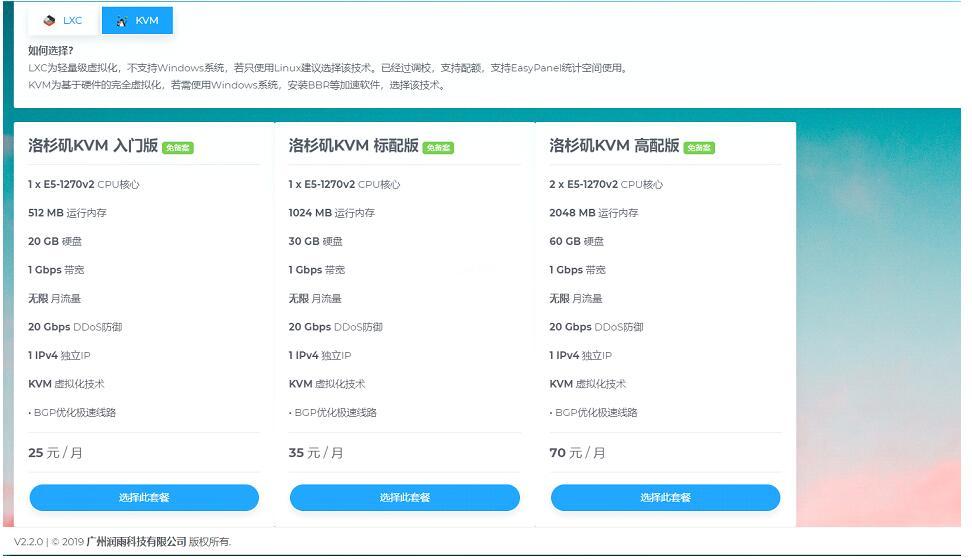Click the 如何选择? heading
The height and width of the screenshot is (560, 972).
50,50
